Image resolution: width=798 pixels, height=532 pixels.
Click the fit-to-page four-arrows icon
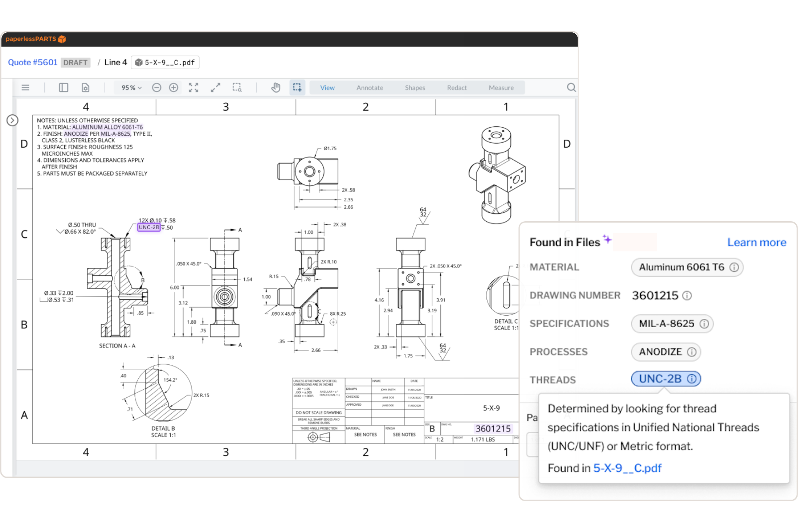194,88
